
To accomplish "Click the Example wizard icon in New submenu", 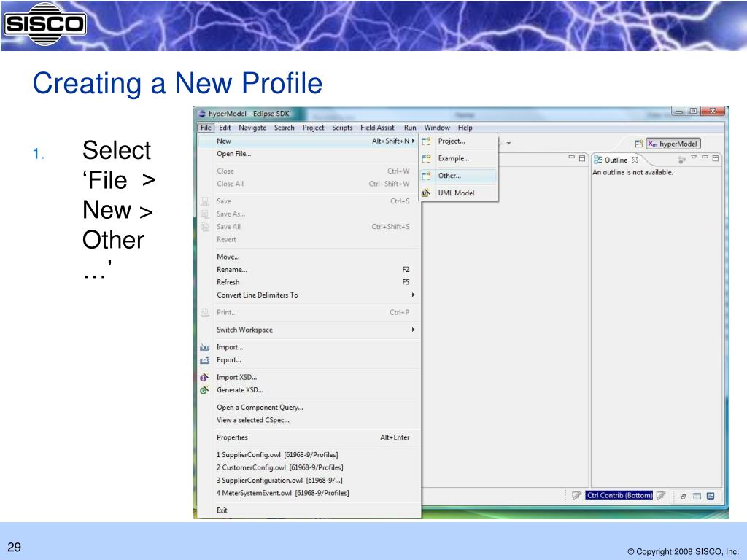I will tap(426, 158).
